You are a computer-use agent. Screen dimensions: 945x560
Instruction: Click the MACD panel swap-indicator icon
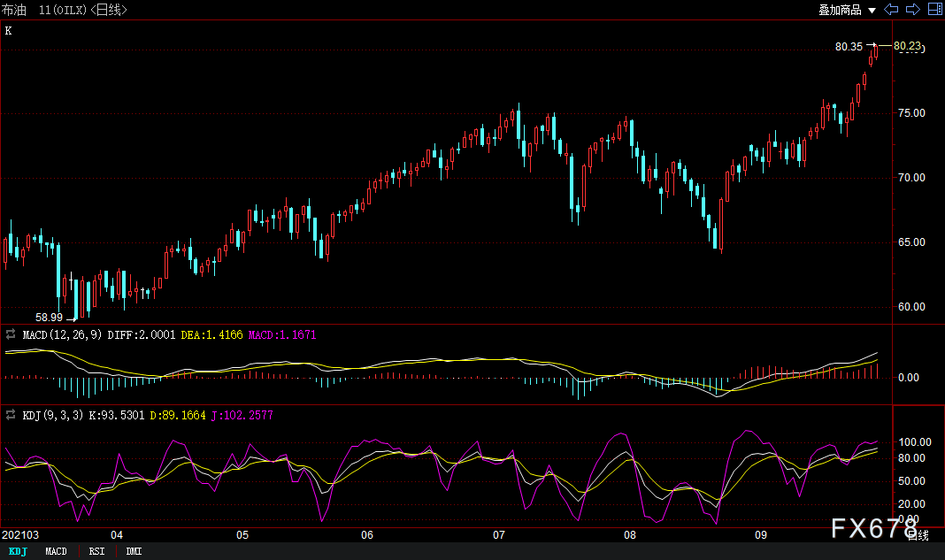(x=11, y=334)
